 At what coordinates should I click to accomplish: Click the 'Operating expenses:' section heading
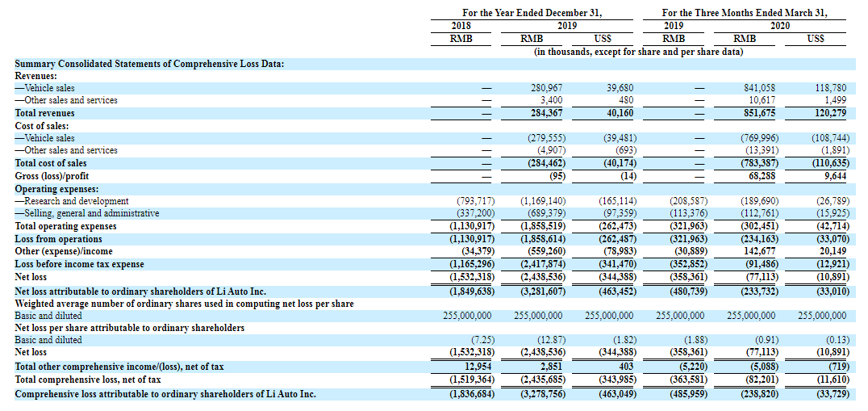(54, 188)
